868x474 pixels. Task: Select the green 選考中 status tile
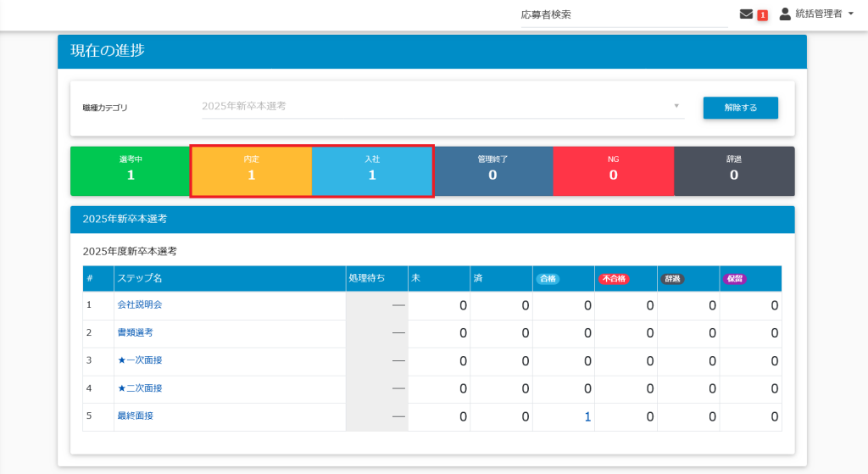[x=131, y=171]
